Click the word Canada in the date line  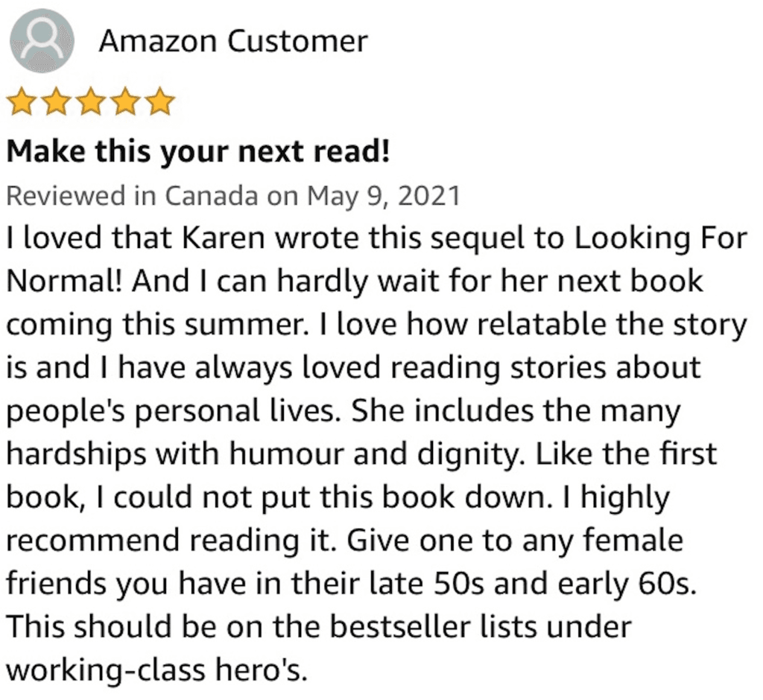211,196
